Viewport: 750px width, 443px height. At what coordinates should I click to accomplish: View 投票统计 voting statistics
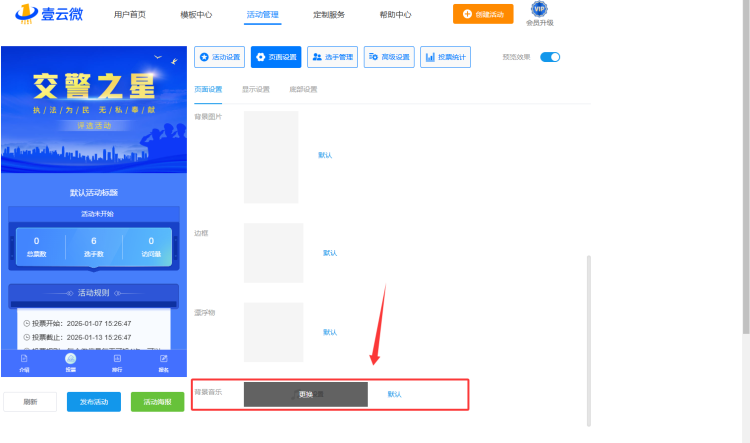[x=446, y=58]
